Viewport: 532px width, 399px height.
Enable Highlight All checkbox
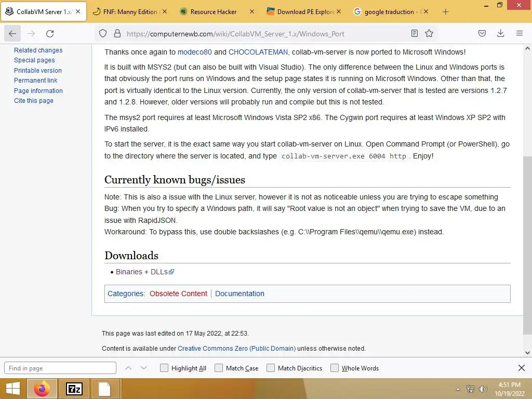(164, 368)
